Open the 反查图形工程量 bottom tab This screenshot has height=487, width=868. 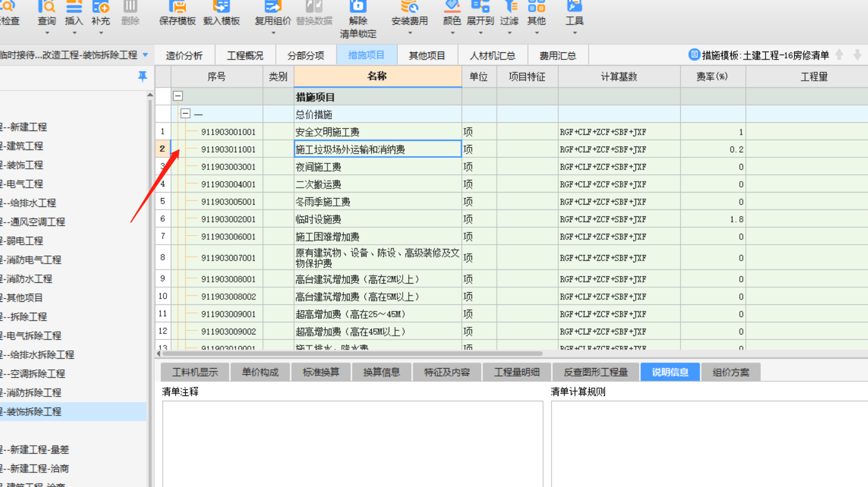(x=596, y=372)
